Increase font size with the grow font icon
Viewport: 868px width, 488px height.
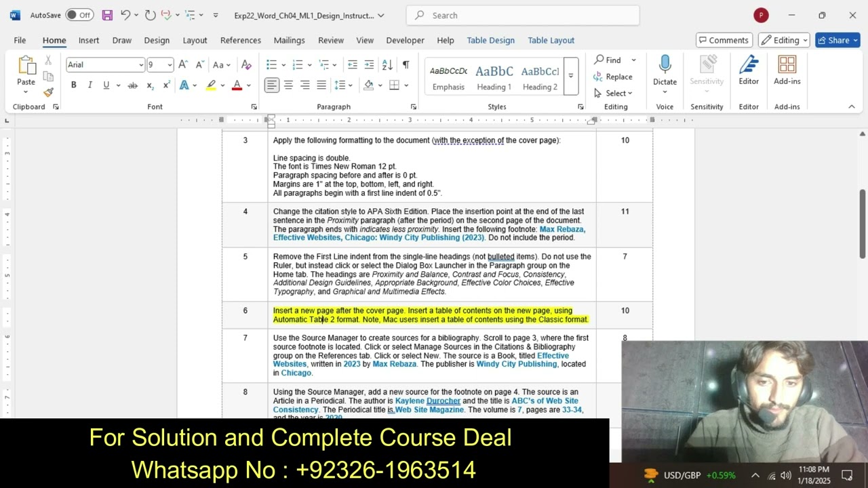183,65
